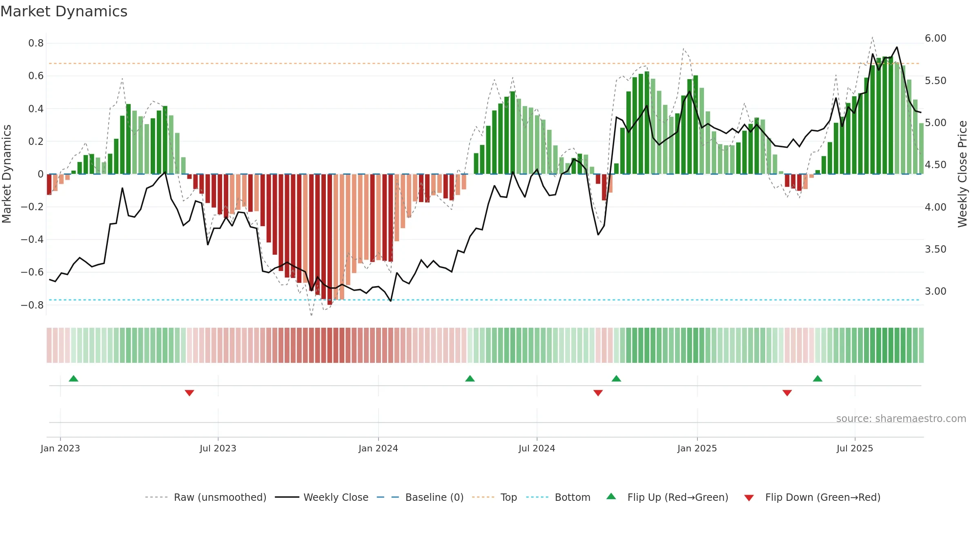Click the 5.50 price axis tick
Viewport: 980px width, 551px height.
tap(935, 81)
